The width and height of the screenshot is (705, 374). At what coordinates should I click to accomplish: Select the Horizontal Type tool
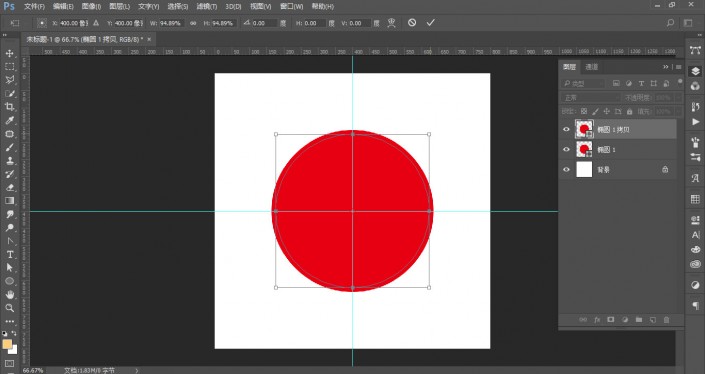pos(9,254)
